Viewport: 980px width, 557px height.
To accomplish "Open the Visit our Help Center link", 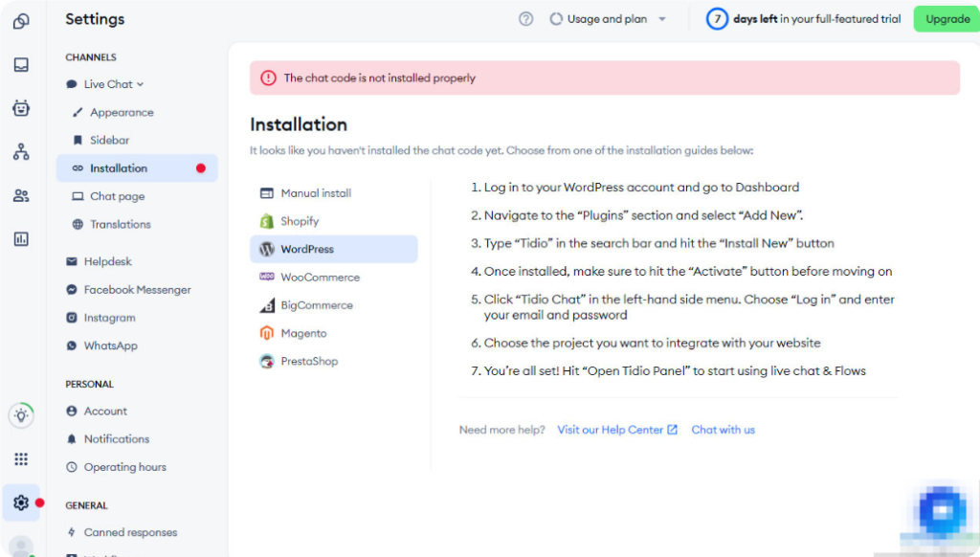I will coord(617,430).
